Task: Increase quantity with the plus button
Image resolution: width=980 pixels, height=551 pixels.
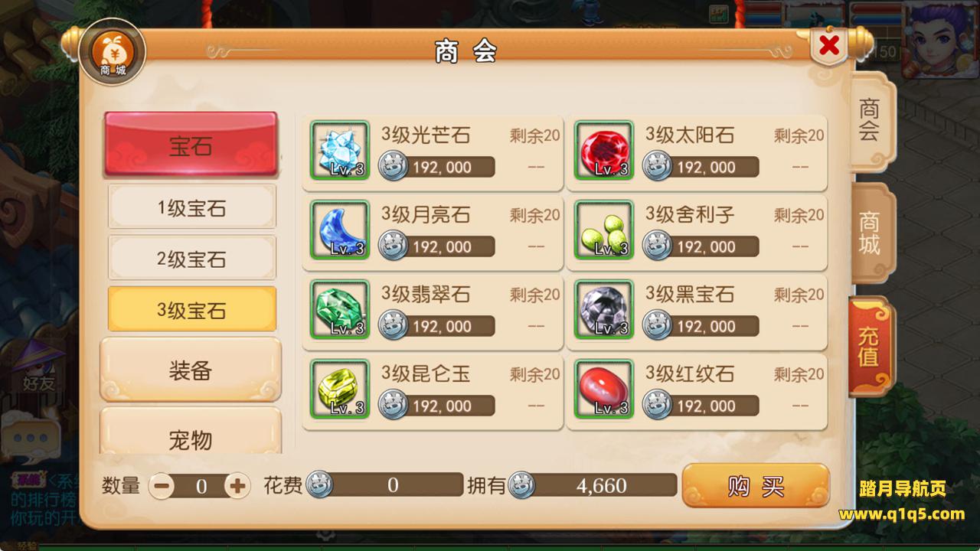Action: pos(237,486)
